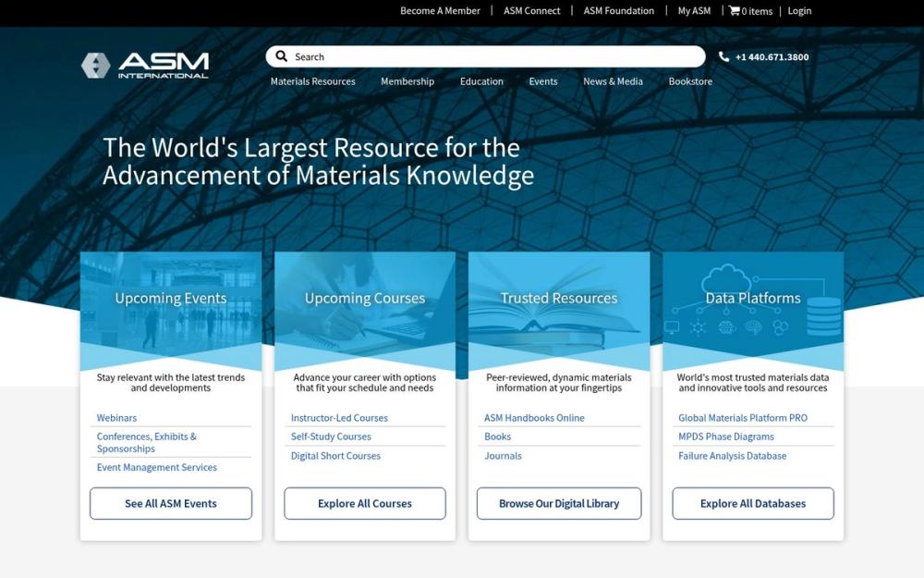
Task: Click the ASM International logo
Action: (x=145, y=66)
